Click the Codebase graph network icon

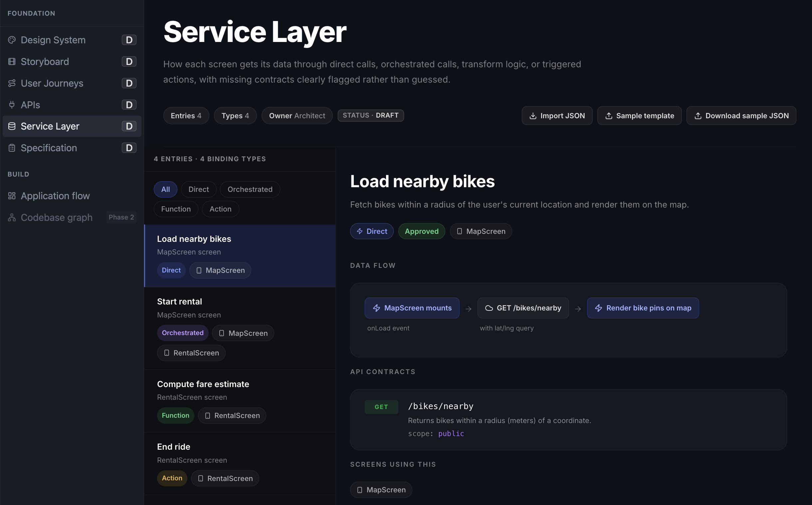(x=12, y=218)
